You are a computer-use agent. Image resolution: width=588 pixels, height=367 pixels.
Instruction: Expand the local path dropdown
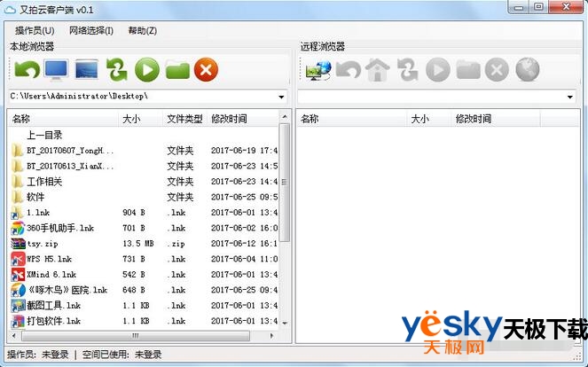tap(282, 96)
